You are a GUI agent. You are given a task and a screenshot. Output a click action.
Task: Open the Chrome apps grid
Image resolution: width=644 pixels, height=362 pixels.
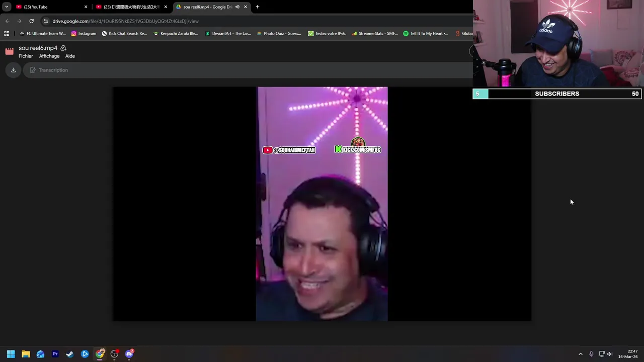pos(7,33)
